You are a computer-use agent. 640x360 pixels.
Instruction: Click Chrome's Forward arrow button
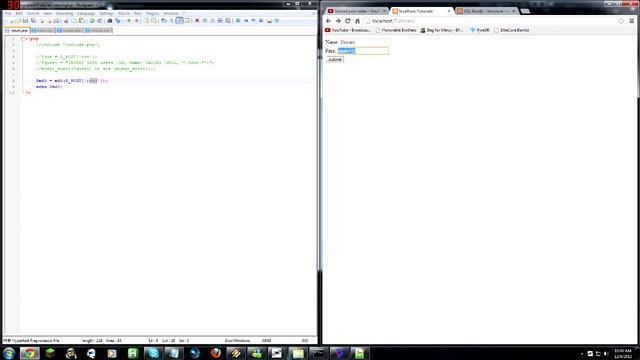click(338, 21)
